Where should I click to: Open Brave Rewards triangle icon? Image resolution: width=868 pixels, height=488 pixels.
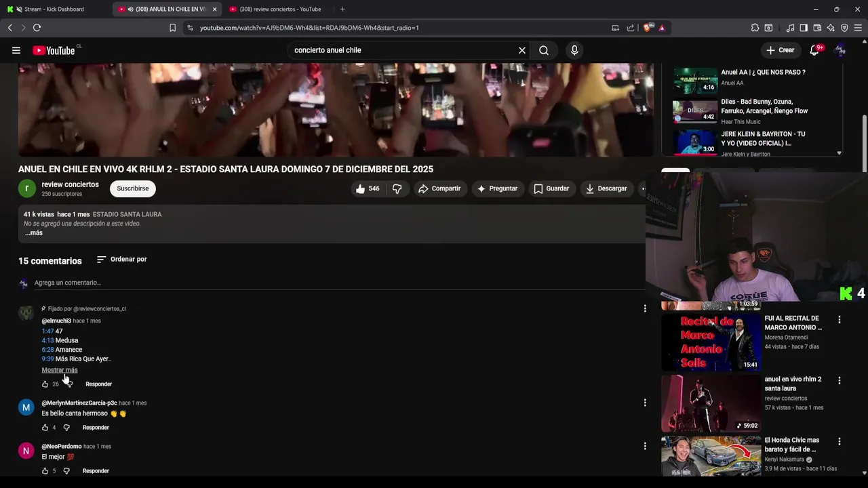(662, 28)
